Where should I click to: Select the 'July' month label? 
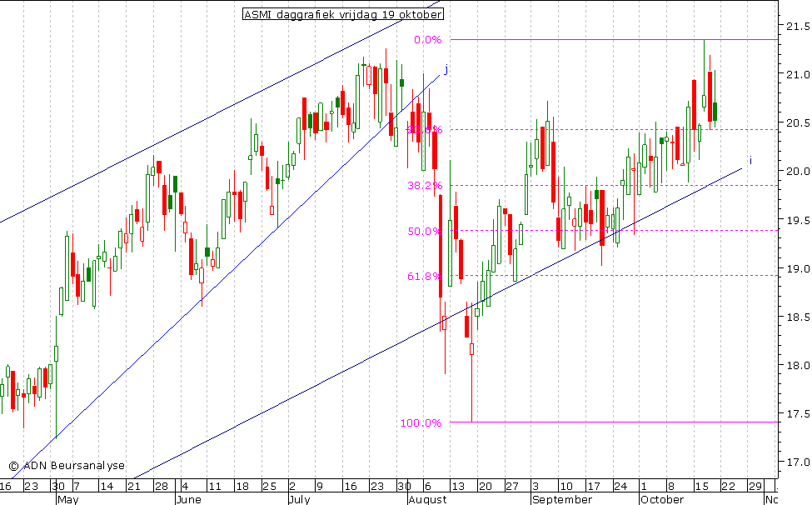click(x=299, y=499)
